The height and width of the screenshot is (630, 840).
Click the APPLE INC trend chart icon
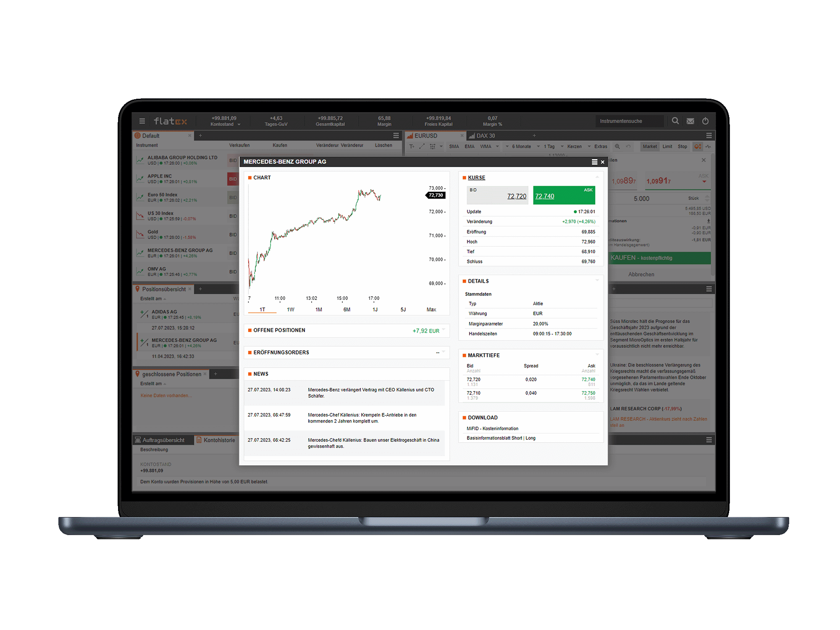click(140, 178)
